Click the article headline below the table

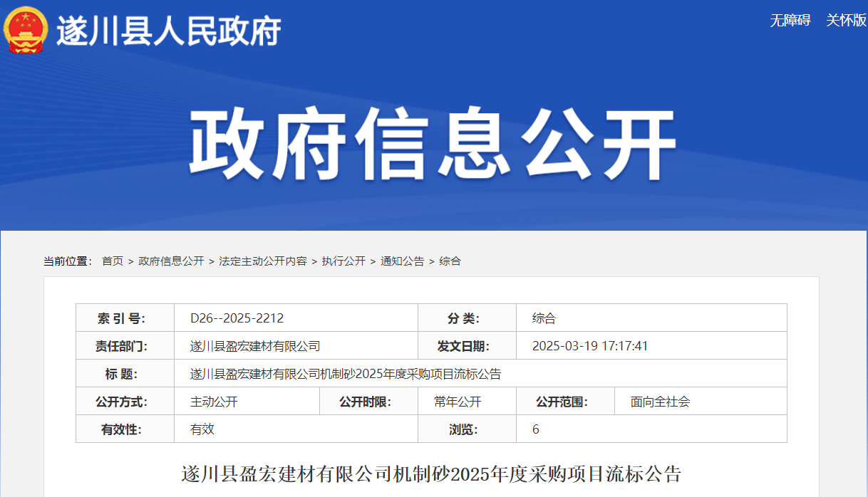[x=432, y=474]
